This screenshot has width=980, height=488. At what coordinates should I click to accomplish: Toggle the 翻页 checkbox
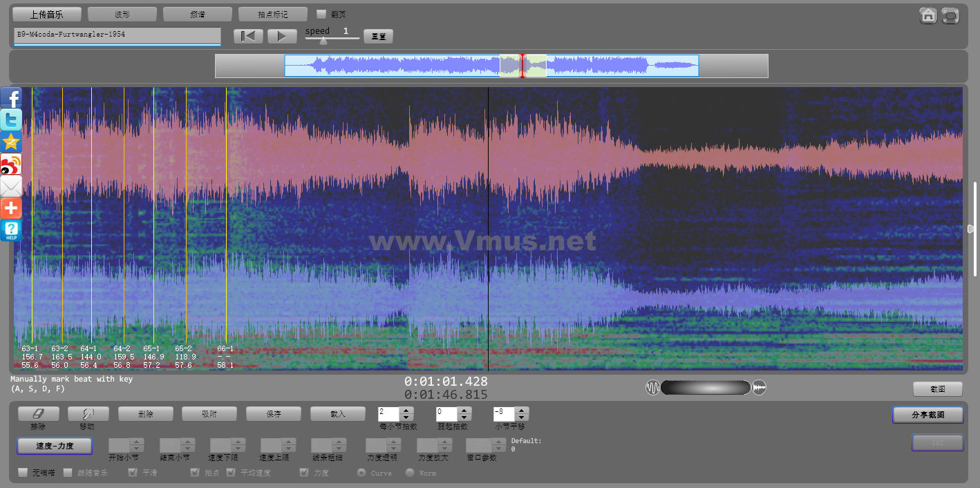coord(321,14)
